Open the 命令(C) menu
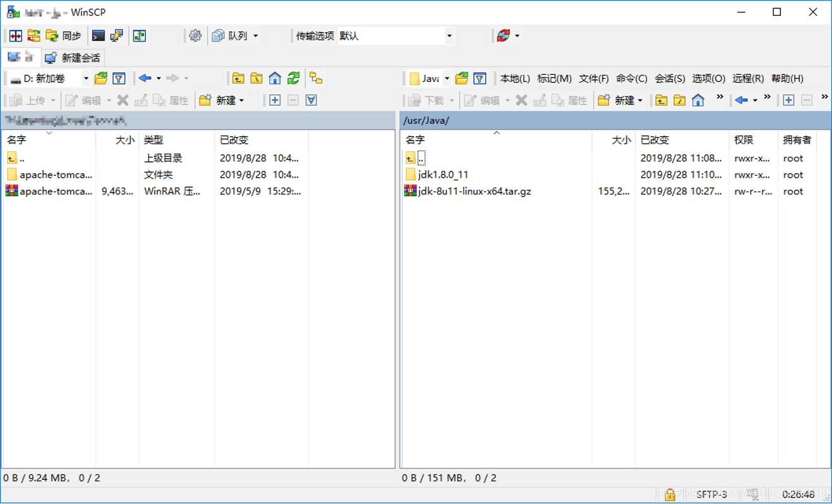832x504 pixels. (632, 79)
